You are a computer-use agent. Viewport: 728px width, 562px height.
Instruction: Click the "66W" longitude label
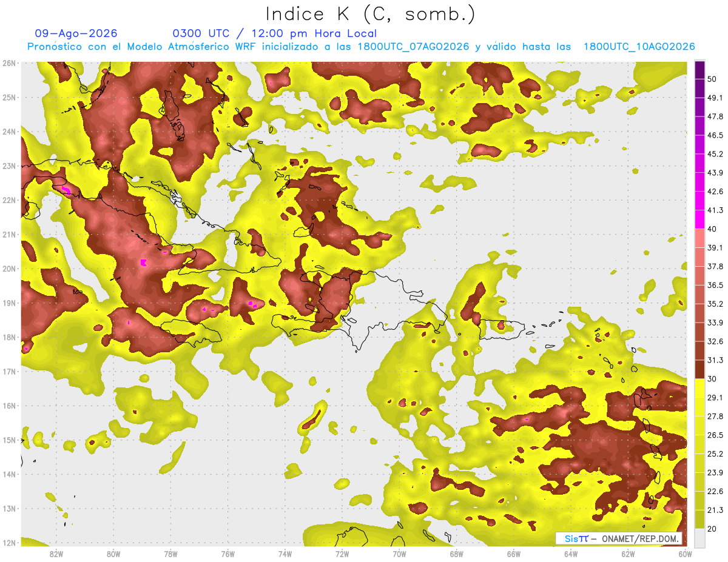click(514, 554)
